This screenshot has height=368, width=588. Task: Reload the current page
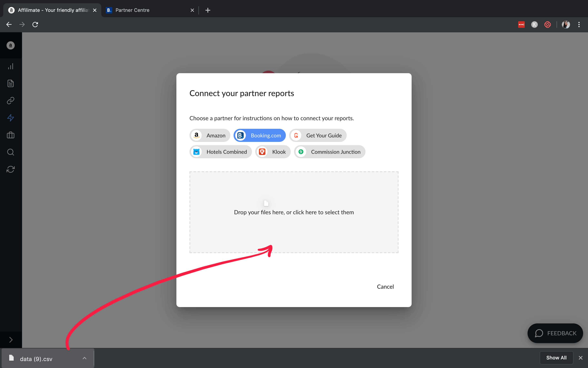pos(35,24)
